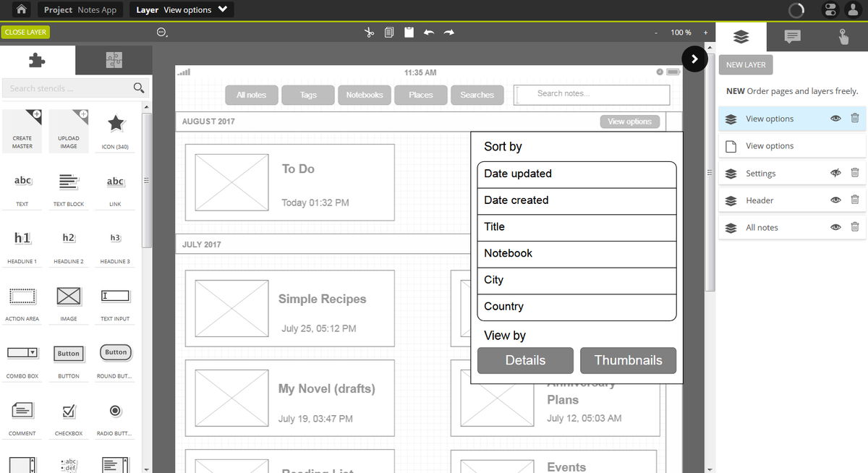The height and width of the screenshot is (473, 868).
Task: Open the Layer View options dropdown
Action: pyautogui.click(x=182, y=10)
